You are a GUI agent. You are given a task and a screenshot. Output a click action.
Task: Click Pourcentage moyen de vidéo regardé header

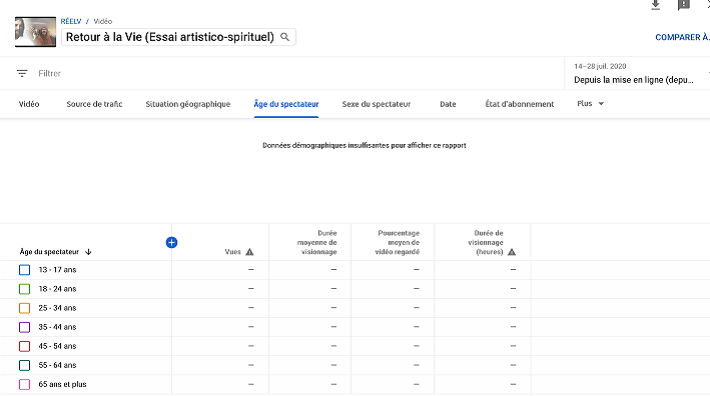pos(398,243)
